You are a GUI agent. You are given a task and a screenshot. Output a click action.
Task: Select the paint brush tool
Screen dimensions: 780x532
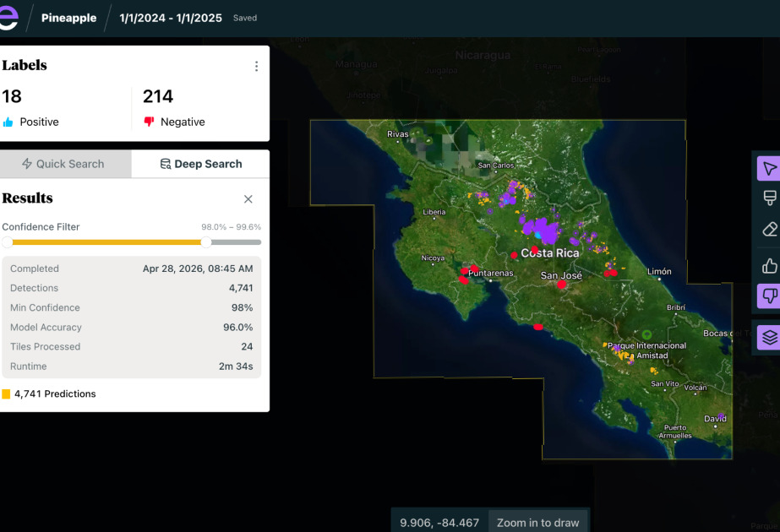point(768,198)
